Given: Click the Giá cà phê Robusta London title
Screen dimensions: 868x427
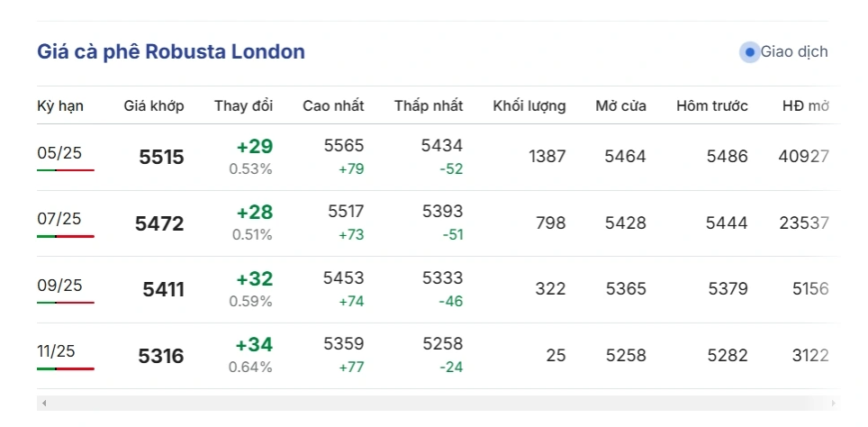Looking at the screenshot, I should coord(171,52).
